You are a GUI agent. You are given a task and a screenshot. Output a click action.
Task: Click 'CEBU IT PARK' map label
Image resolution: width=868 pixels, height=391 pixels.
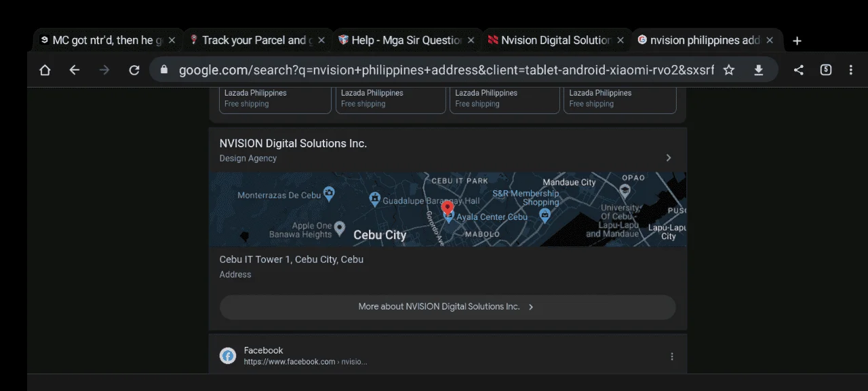(x=460, y=181)
